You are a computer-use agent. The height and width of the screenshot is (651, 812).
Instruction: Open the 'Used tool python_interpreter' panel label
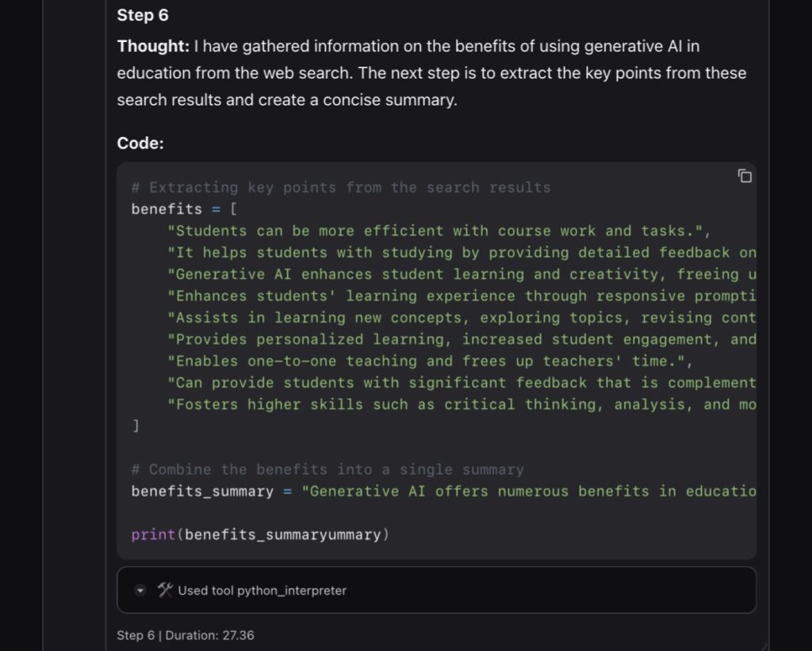point(262,591)
